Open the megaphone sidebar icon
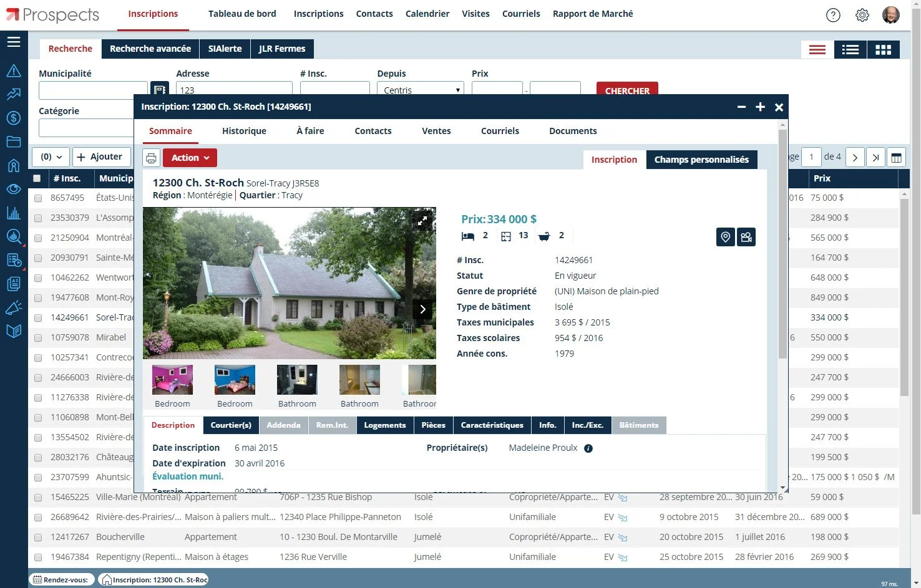This screenshot has width=921, height=588. (14, 307)
